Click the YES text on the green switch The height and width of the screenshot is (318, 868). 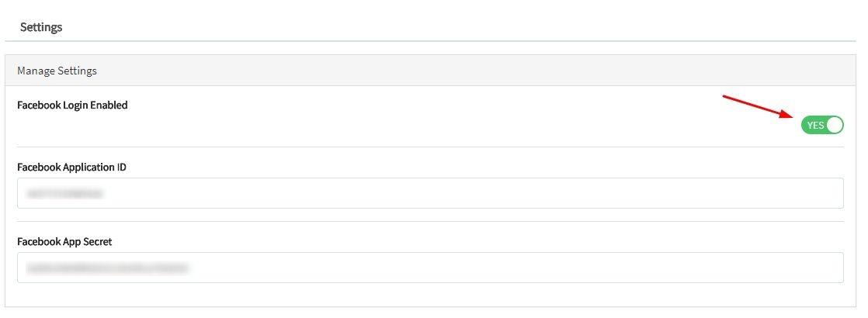coord(815,126)
